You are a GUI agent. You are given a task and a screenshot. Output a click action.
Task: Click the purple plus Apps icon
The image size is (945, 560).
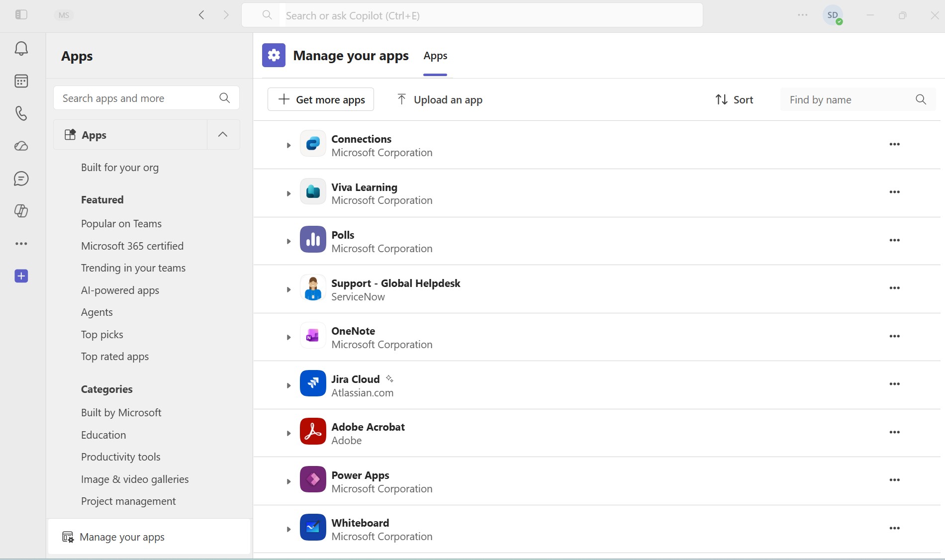pos(21,276)
